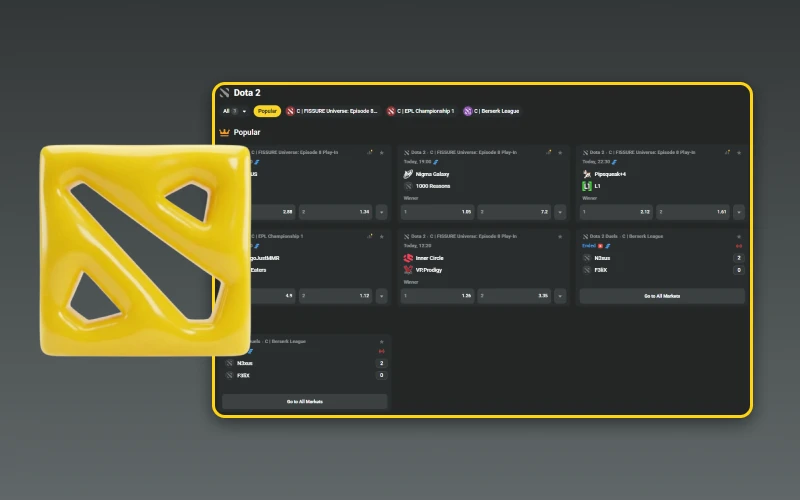Viewport: 800px width, 500px height.
Task: Click the Inner Circle team logo
Action: (x=408, y=258)
